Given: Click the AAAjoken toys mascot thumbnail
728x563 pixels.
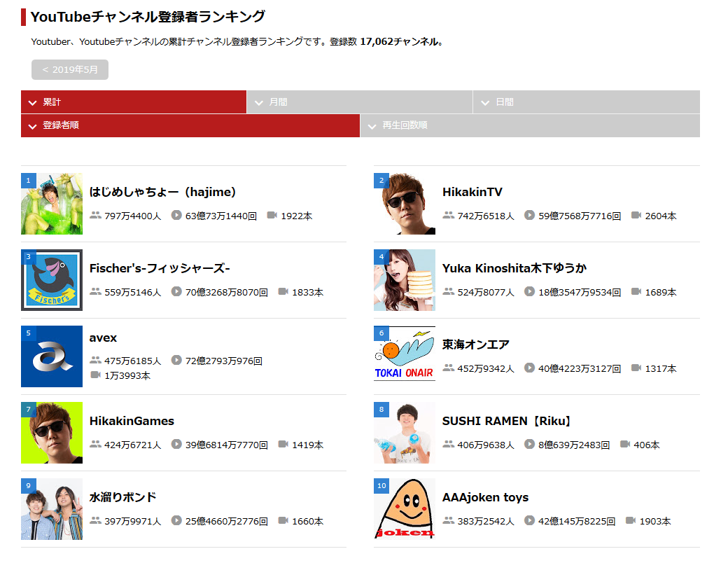Looking at the screenshot, I should point(405,508).
